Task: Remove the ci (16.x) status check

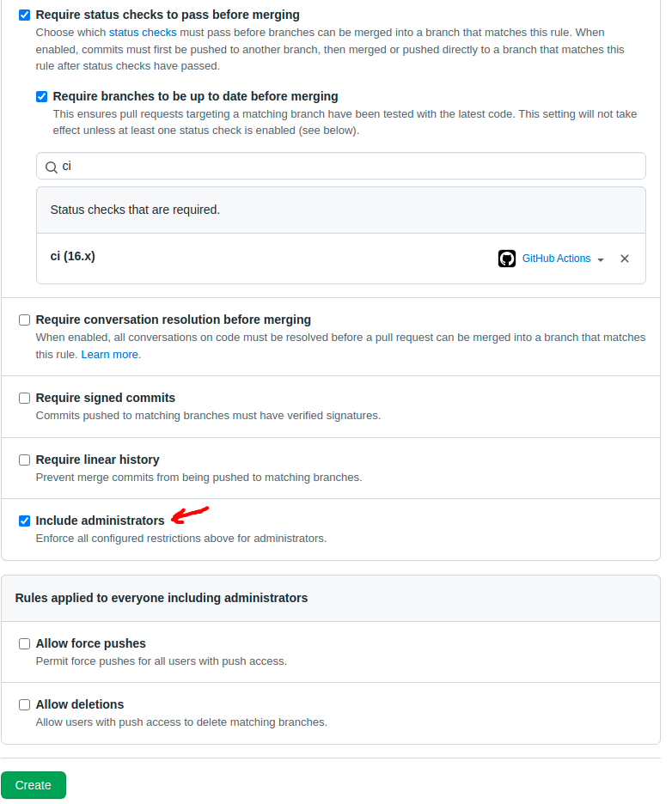Action: coord(625,259)
